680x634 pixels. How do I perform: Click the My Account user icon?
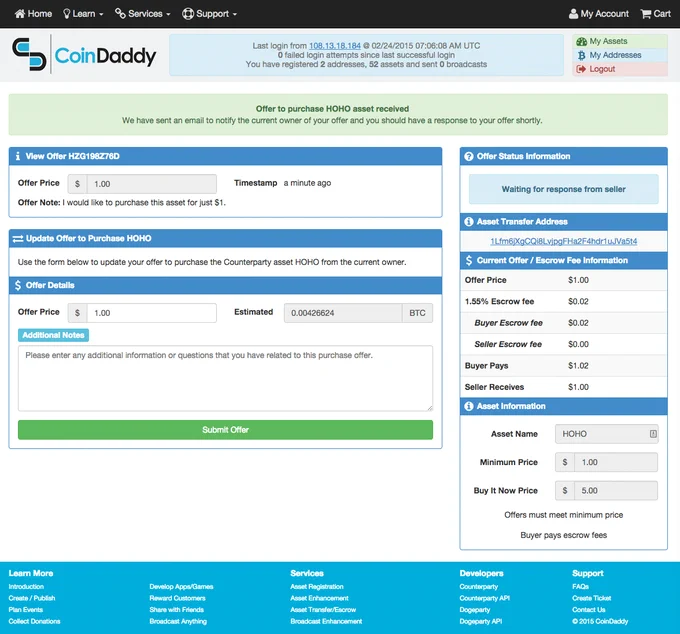click(x=573, y=14)
